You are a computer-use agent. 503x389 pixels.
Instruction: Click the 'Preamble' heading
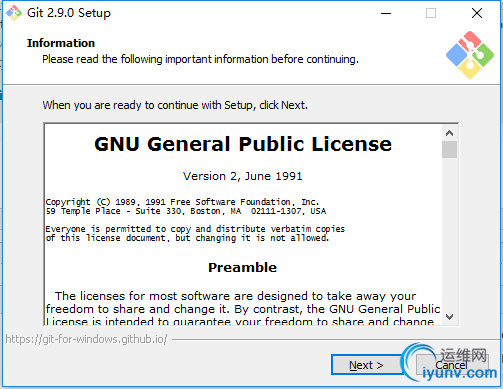click(x=242, y=267)
